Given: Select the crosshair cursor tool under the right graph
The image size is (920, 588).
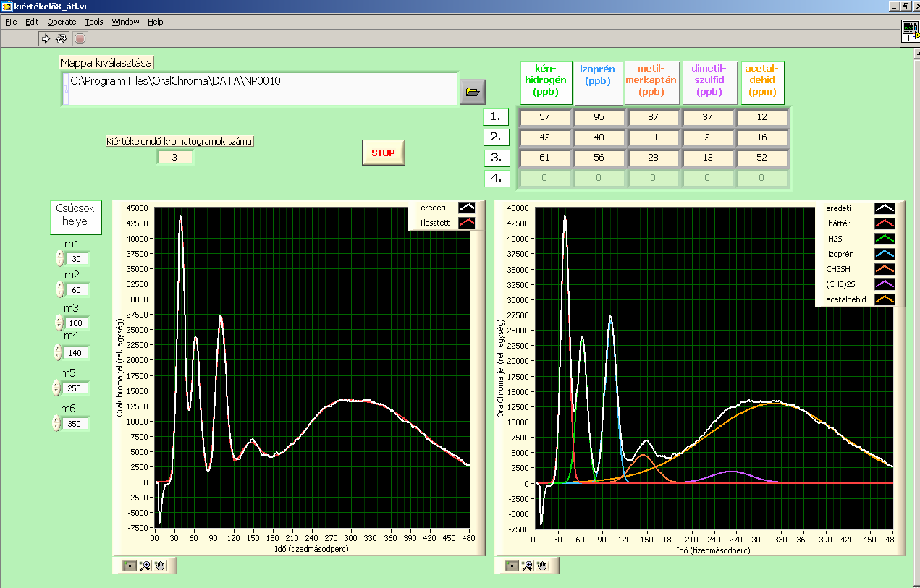Looking at the screenshot, I should click(x=512, y=566).
